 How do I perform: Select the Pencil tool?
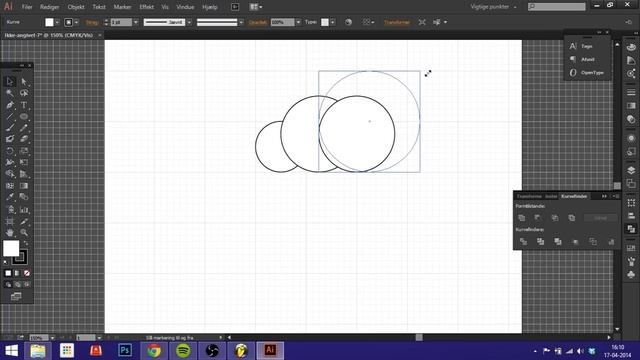pyautogui.click(x=24, y=128)
